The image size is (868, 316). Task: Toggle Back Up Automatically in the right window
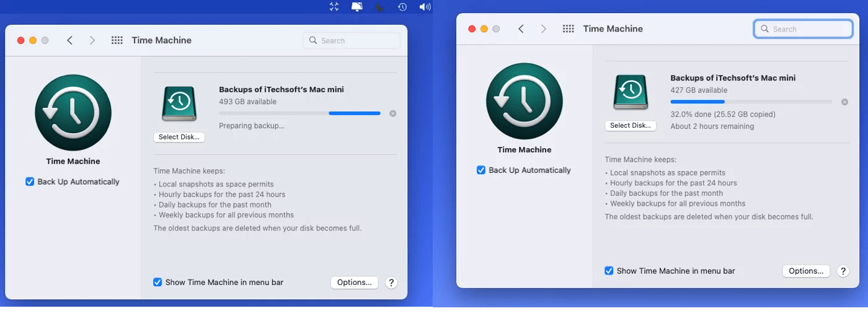[481, 170]
